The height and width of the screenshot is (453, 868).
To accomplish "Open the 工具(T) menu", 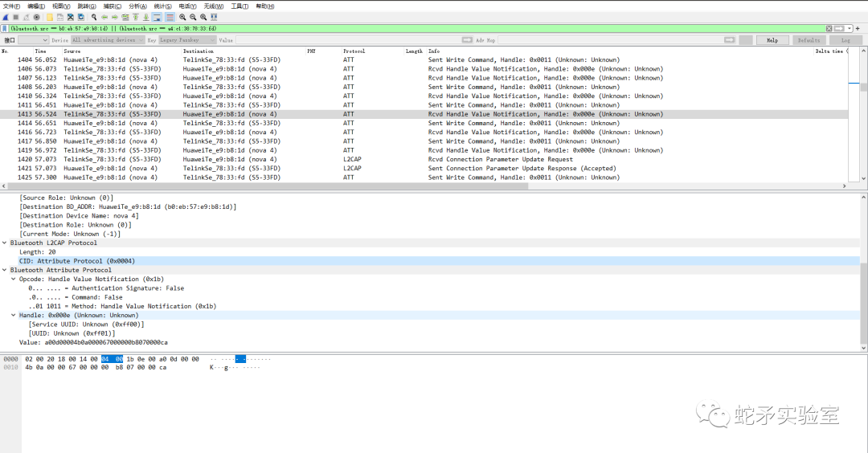I will (x=240, y=6).
